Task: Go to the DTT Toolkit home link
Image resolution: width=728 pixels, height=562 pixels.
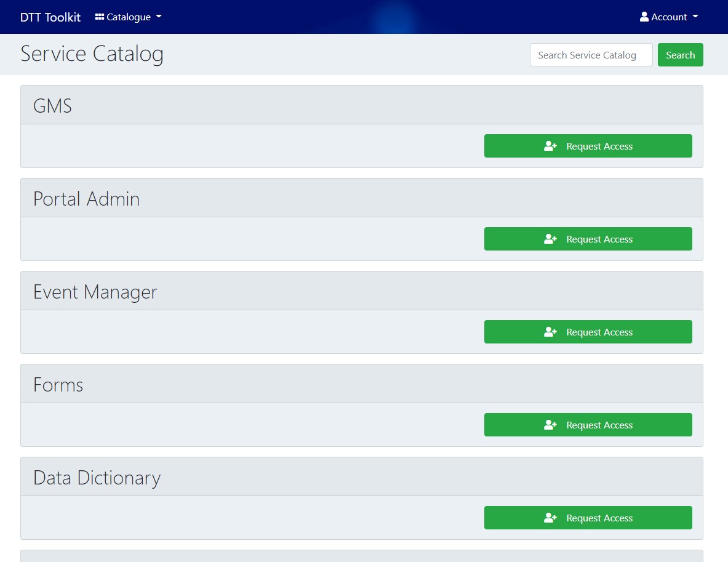Action: point(50,17)
